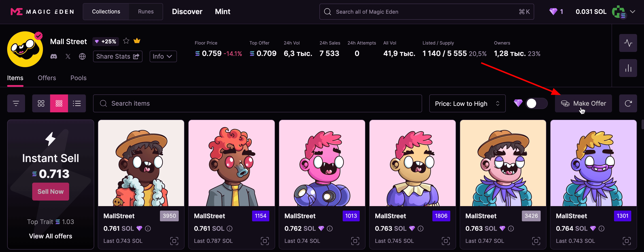644x252 pixels.
Task: Click the Make Offer button
Action: (583, 103)
